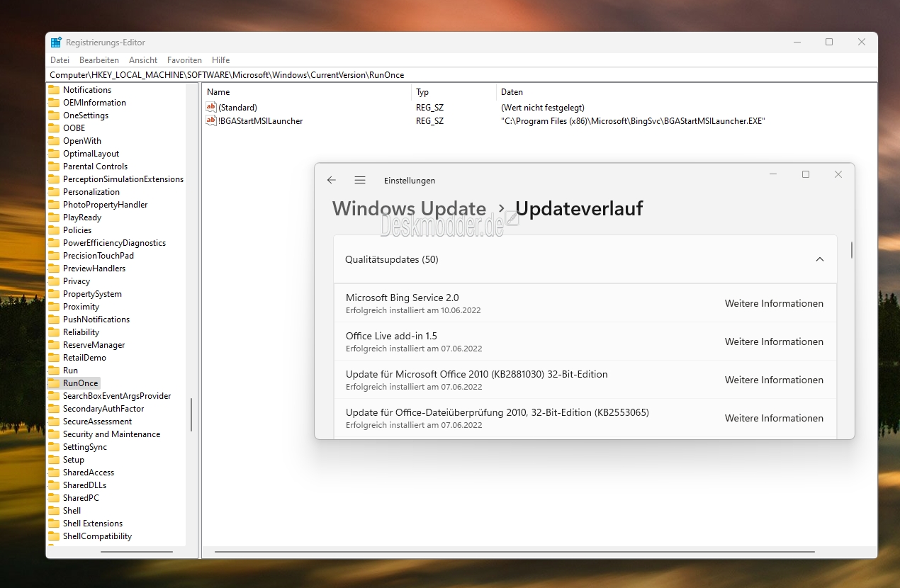Select the PhotoPropertyHandler folder icon
The image size is (900, 588).
point(54,205)
